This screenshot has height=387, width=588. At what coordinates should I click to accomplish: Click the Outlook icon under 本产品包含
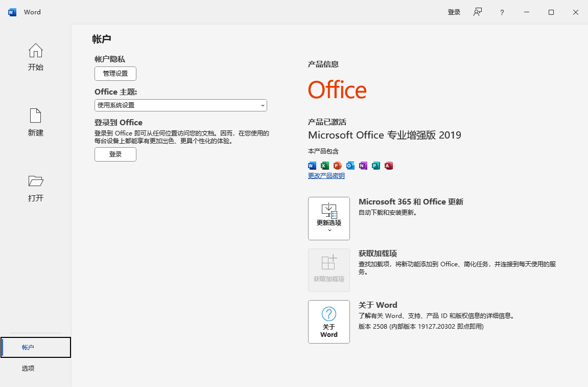[x=350, y=166]
